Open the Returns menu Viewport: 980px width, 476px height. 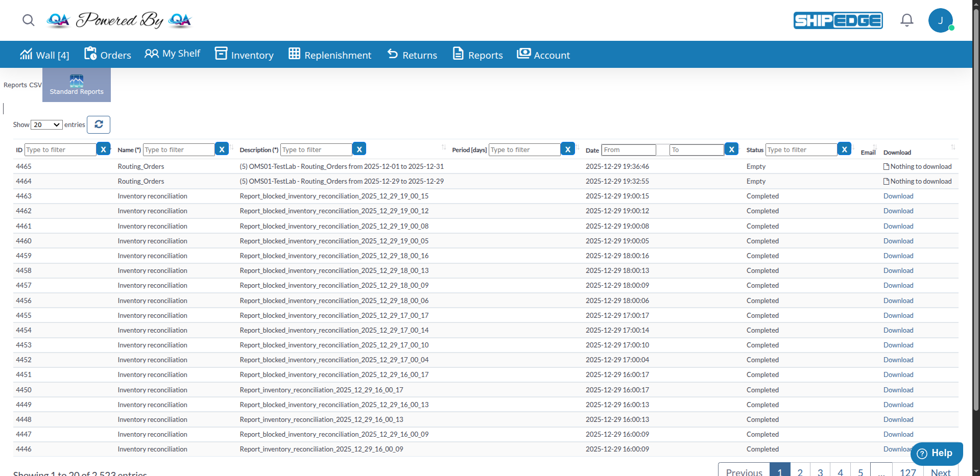(412, 55)
